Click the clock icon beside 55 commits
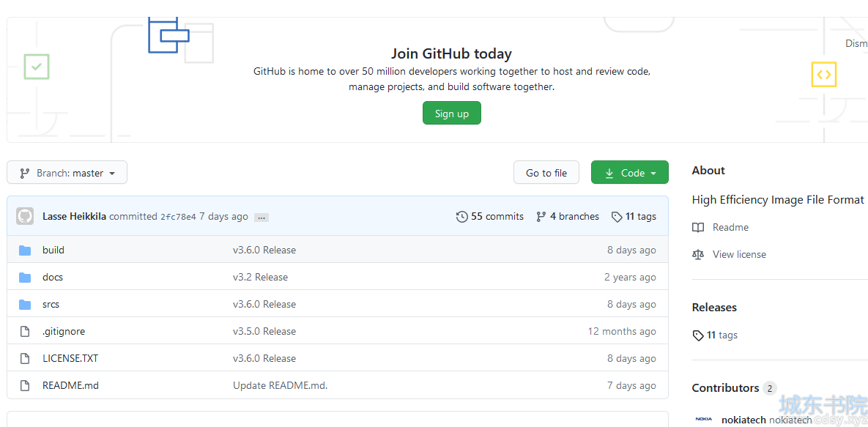This screenshot has height=427, width=868. [461, 217]
